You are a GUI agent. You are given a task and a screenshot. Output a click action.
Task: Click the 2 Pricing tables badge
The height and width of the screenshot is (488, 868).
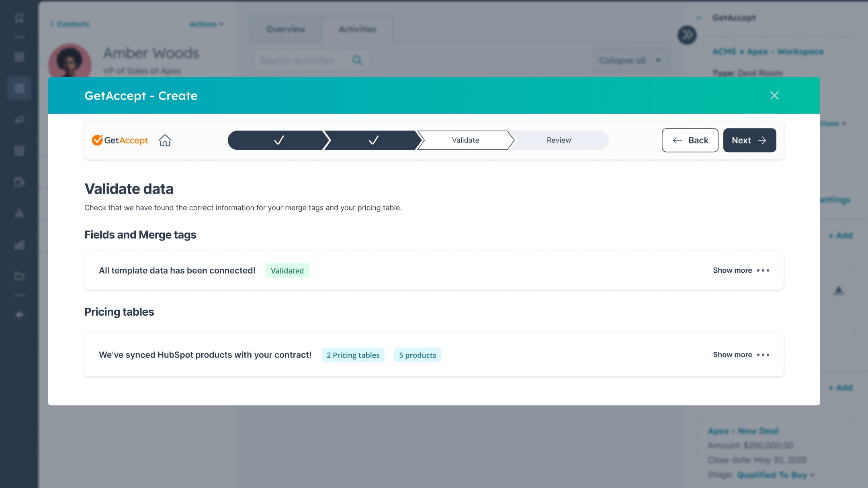[353, 355]
